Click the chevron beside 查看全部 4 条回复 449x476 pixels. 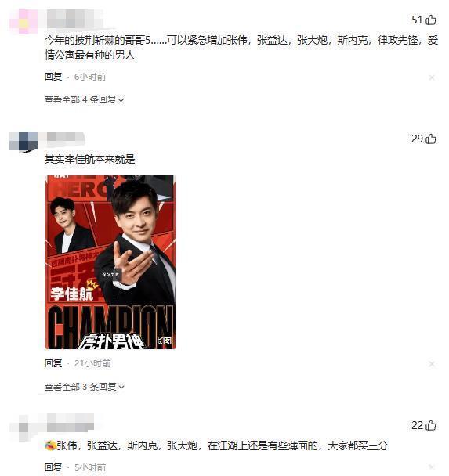121,100
